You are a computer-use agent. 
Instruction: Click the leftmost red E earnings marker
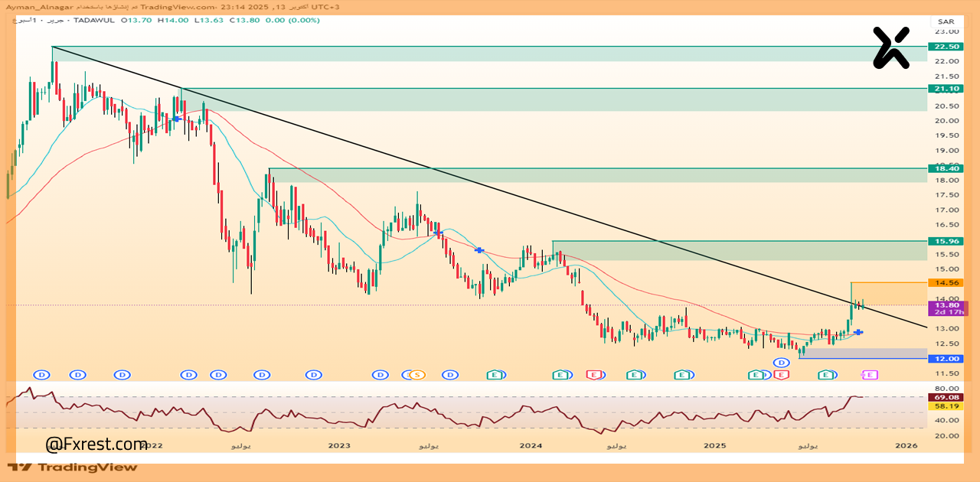[593, 374]
